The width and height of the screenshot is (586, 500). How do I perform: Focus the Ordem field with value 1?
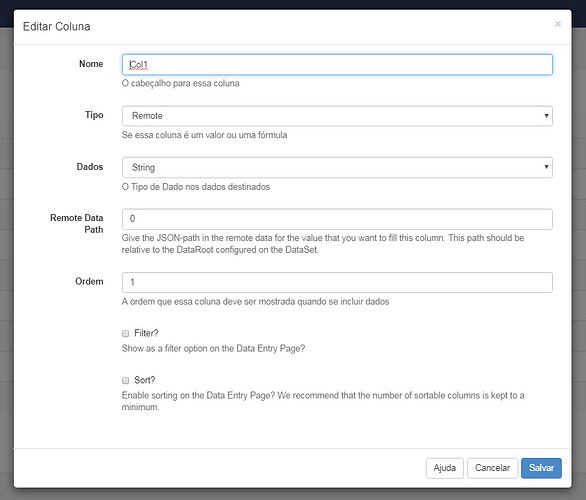337,283
